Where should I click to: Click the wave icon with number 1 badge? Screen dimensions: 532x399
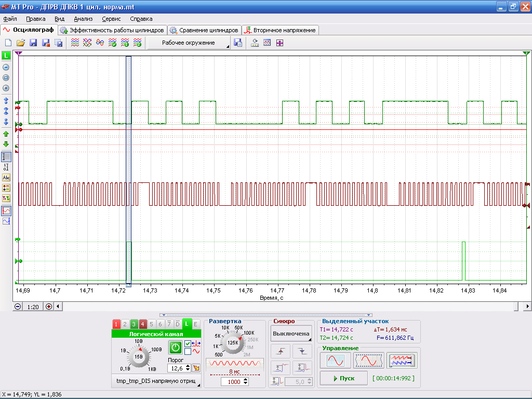(x=125, y=43)
